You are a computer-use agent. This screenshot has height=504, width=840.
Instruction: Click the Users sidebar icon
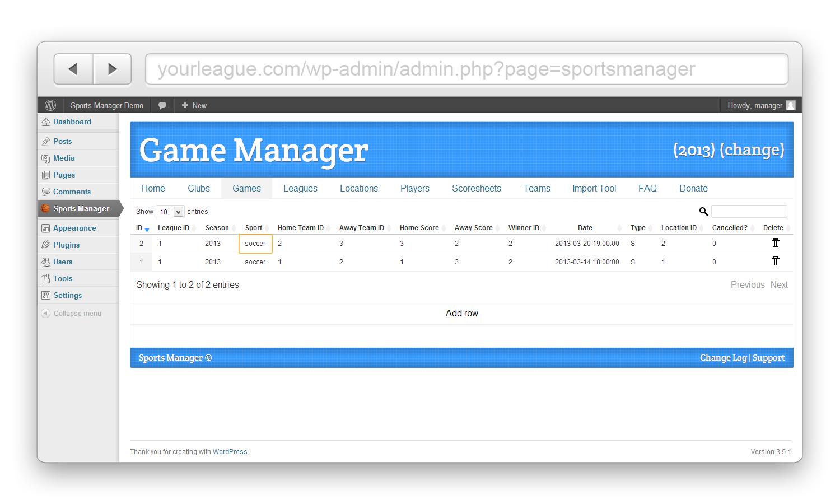pyautogui.click(x=46, y=262)
